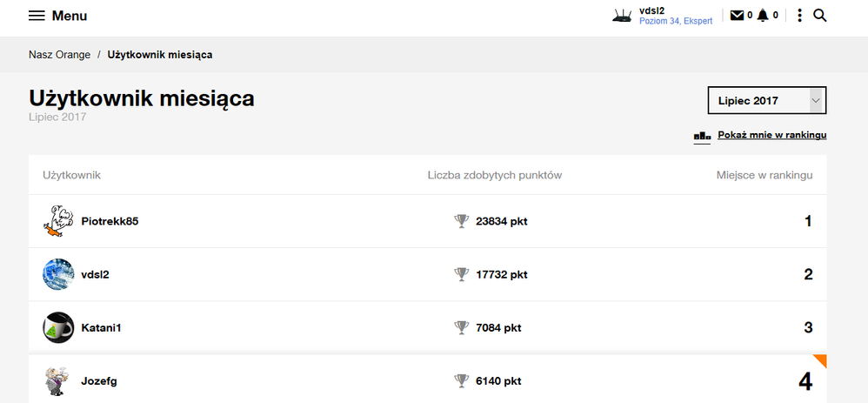Click Pokaż mnie w rankingu link
This screenshot has width=868, height=403.
pyautogui.click(x=771, y=135)
